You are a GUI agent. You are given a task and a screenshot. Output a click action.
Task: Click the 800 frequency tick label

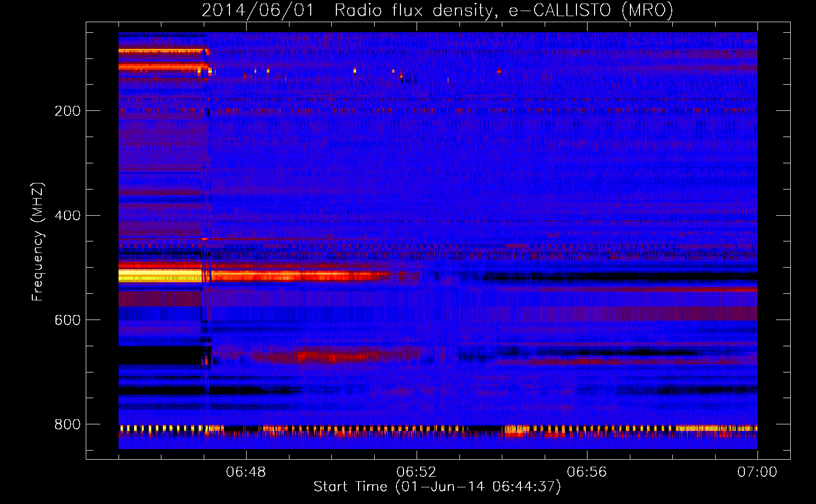68,424
